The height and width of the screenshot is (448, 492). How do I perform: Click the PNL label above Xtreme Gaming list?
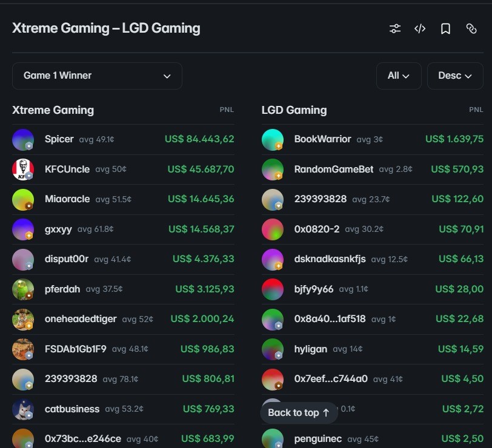tap(227, 110)
